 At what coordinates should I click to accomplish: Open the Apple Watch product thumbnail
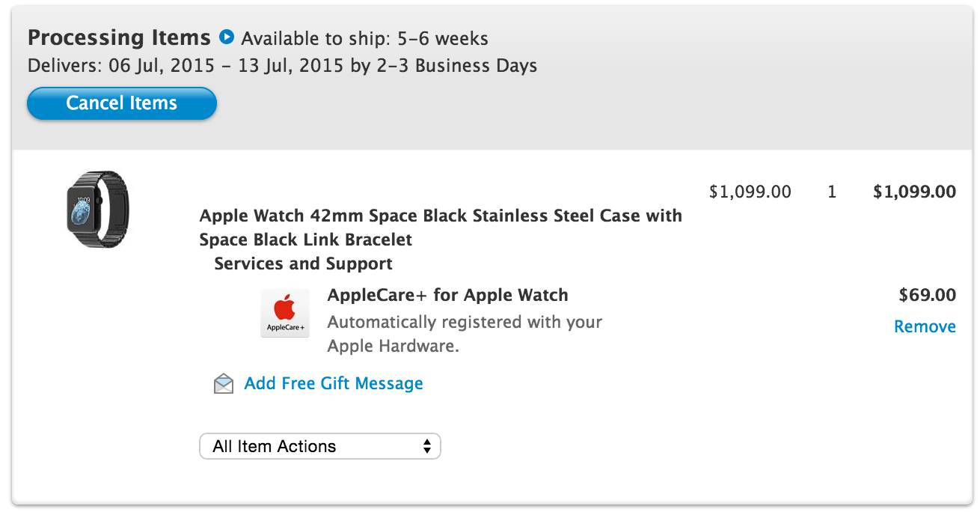click(97, 210)
